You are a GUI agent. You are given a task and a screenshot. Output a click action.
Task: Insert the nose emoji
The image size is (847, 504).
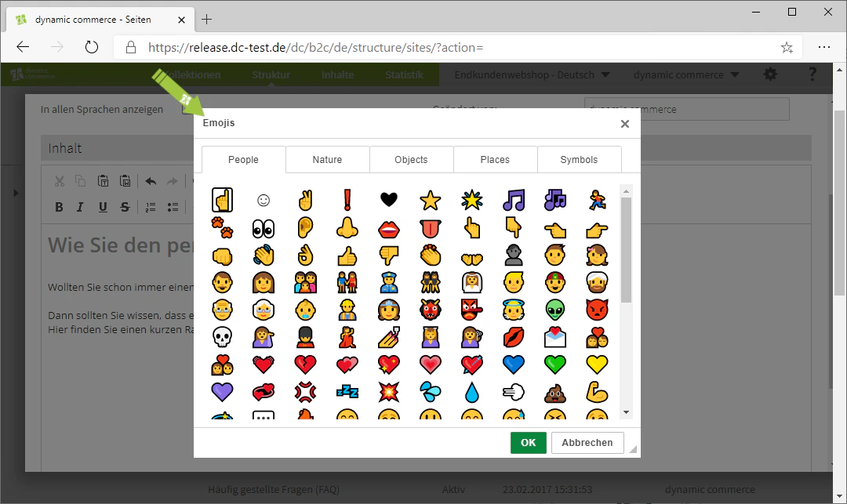[x=347, y=228]
